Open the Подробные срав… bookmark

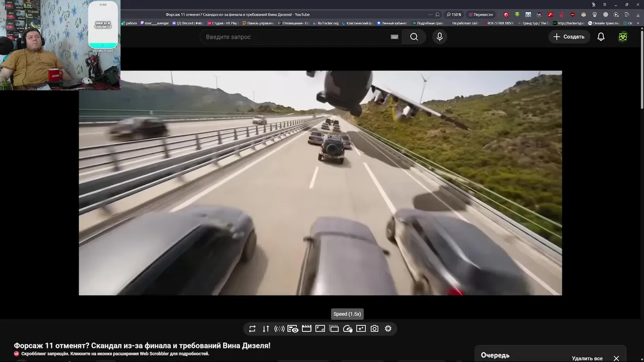click(428, 23)
